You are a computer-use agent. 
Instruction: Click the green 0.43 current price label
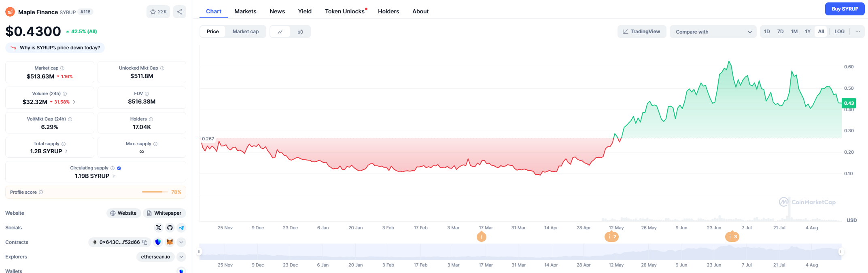pos(849,103)
